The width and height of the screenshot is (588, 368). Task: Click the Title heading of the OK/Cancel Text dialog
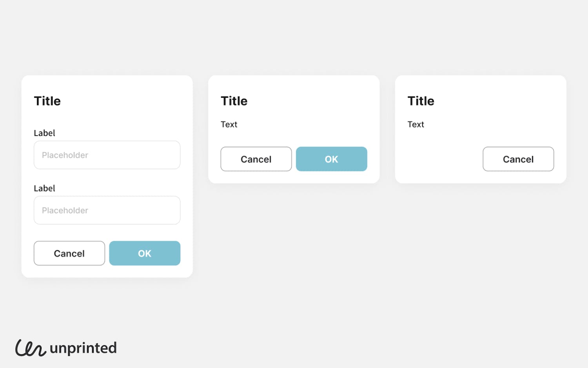point(234,101)
